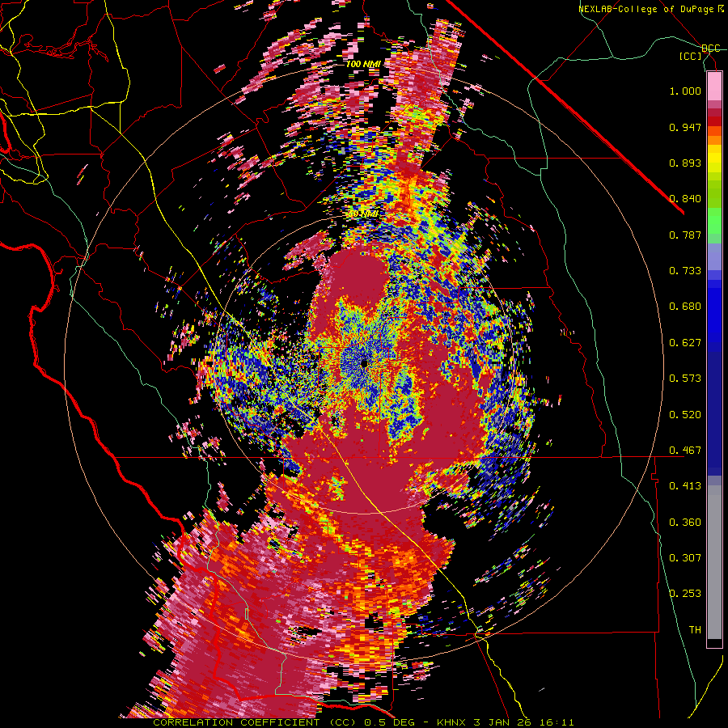Click the 50 NMI range ring label
Image resolution: width=728 pixels, height=728 pixels.
pos(363,214)
